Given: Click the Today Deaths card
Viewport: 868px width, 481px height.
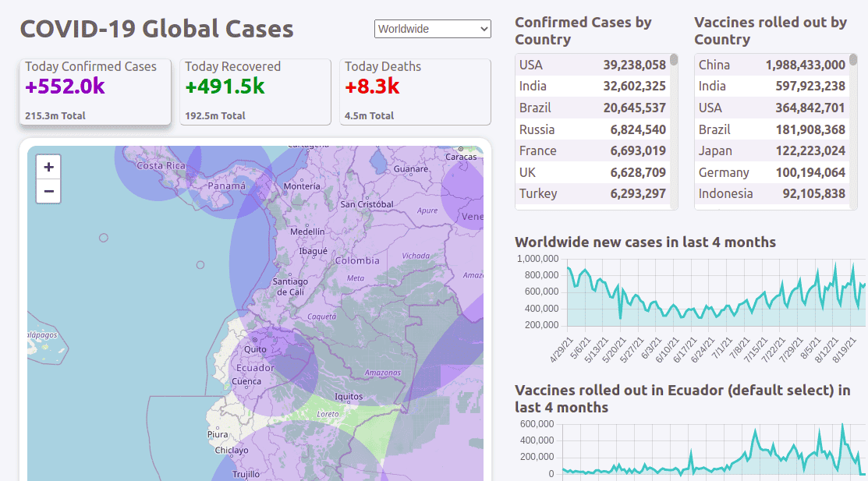Looking at the screenshot, I should (x=414, y=90).
